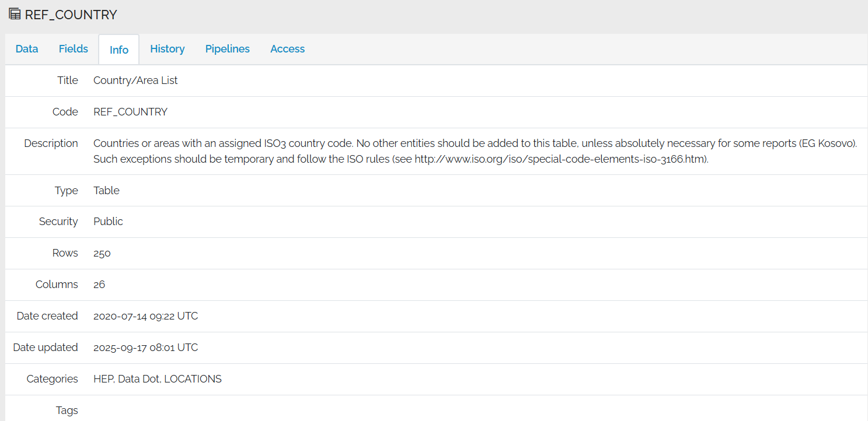
Task: Select the Info tab
Action: coord(118,49)
